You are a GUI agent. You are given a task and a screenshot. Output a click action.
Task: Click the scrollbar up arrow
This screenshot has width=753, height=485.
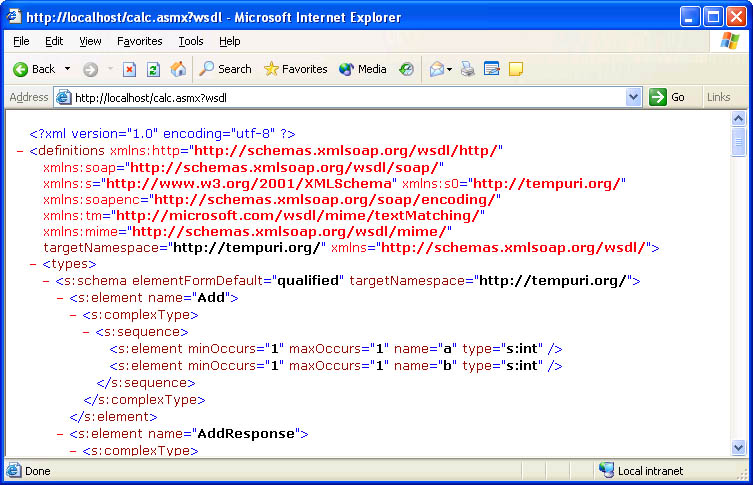click(739, 118)
